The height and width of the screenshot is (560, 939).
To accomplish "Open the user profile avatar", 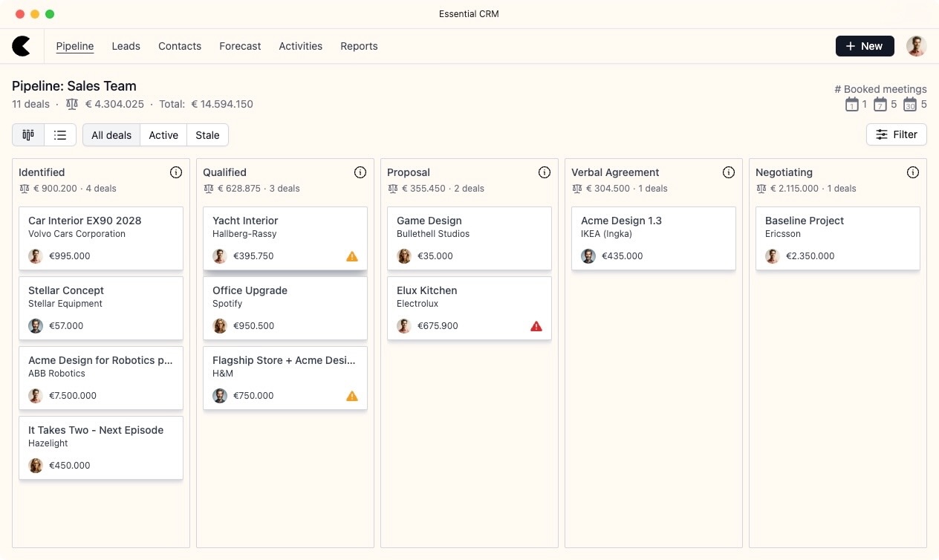I will coord(916,46).
